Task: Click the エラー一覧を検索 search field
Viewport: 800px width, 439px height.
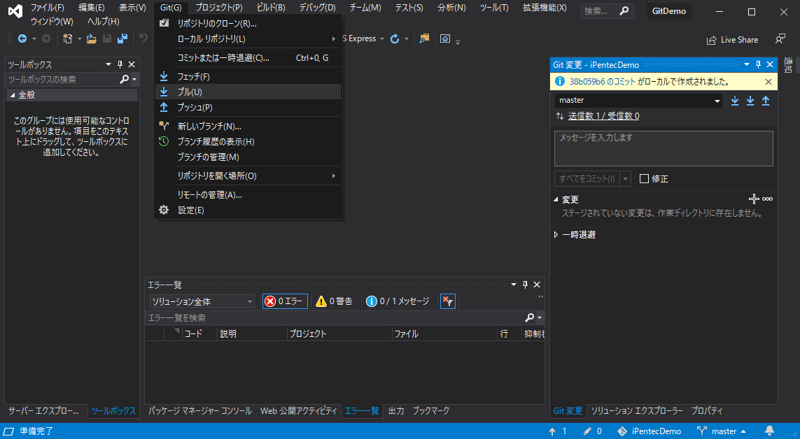Action: (334, 318)
